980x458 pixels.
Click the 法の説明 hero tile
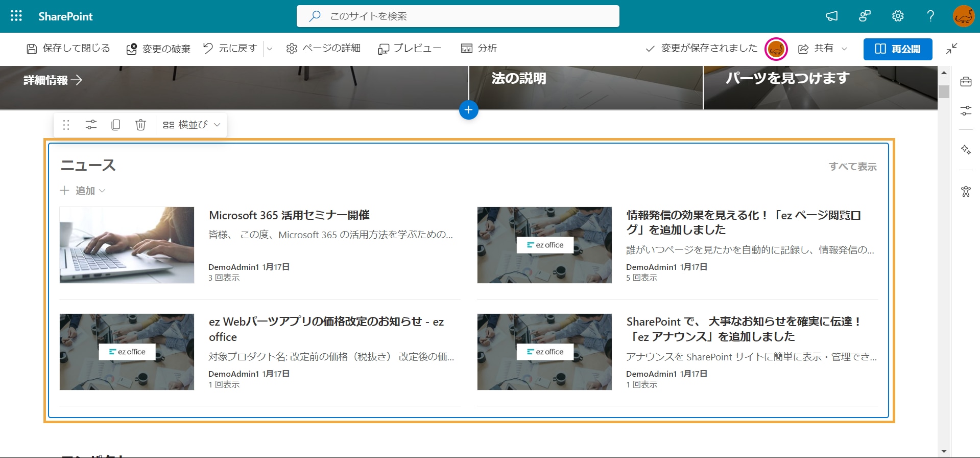(585, 87)
